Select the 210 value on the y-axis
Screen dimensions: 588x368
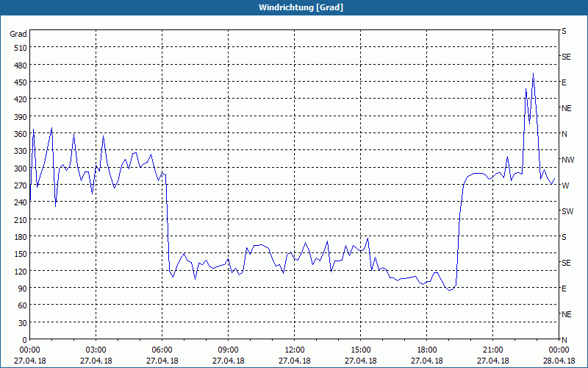pyautogui.click(x=21, y=219)
